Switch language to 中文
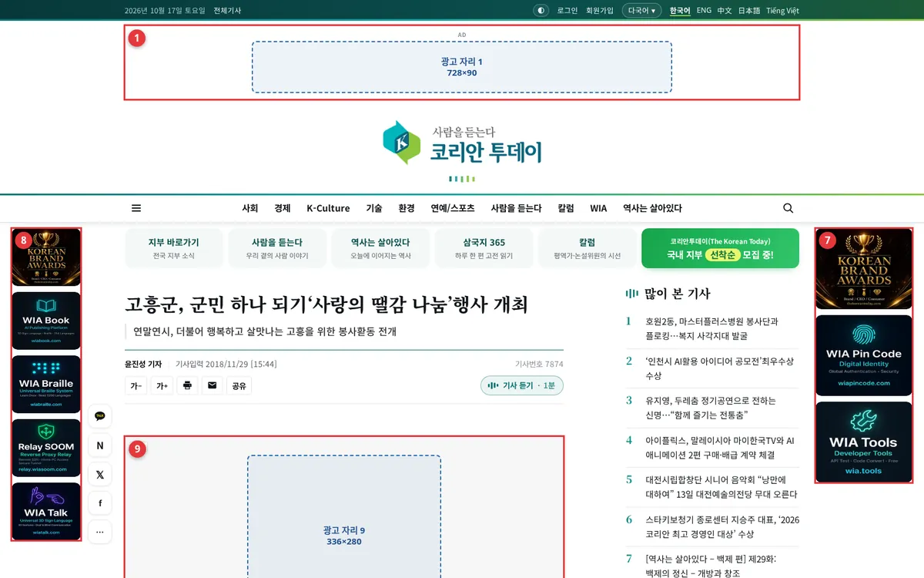Viewport: 924px width, 578px height. 725,11
